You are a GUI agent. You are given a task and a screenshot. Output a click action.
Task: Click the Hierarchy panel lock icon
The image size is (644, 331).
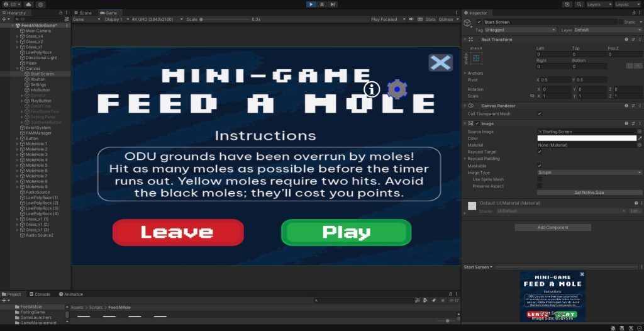61,13
